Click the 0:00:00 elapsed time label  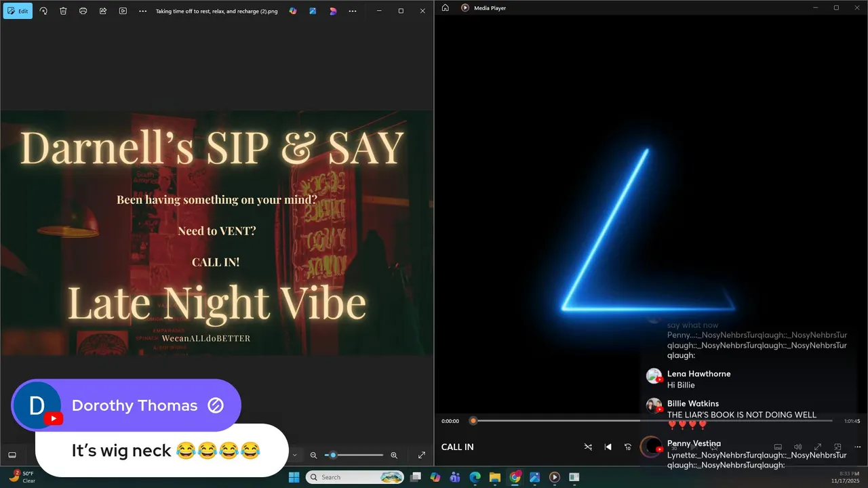click(x=450, y=421)
